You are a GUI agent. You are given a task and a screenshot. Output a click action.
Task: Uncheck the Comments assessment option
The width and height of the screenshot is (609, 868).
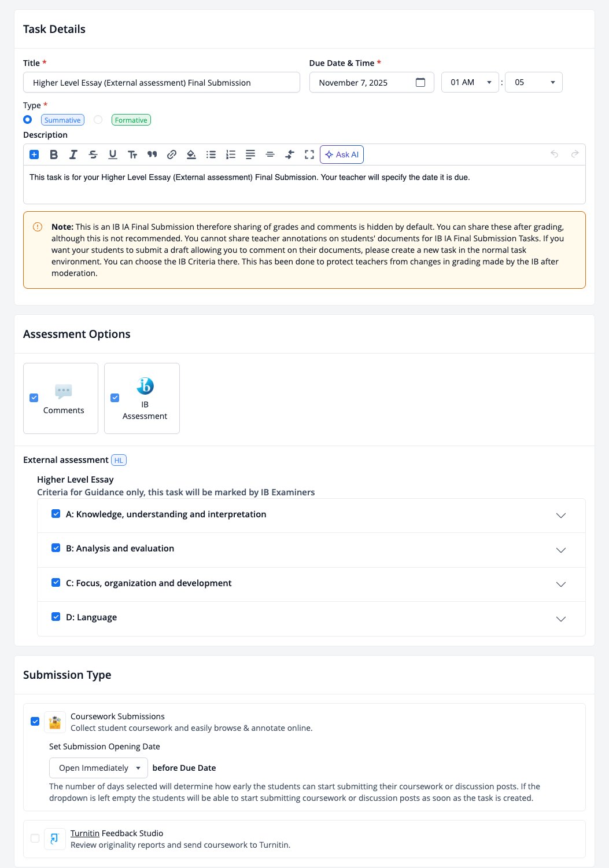coord(34,398)
